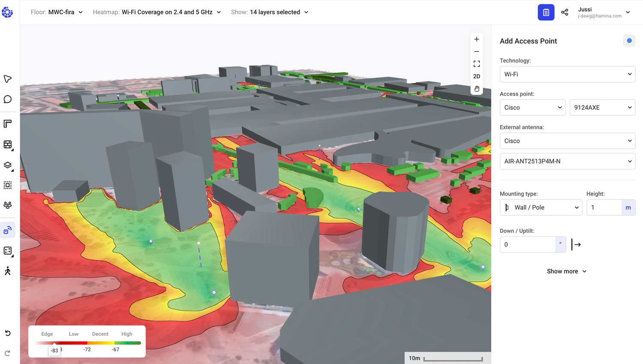Switch the map to 2D view

pos(476,76)
